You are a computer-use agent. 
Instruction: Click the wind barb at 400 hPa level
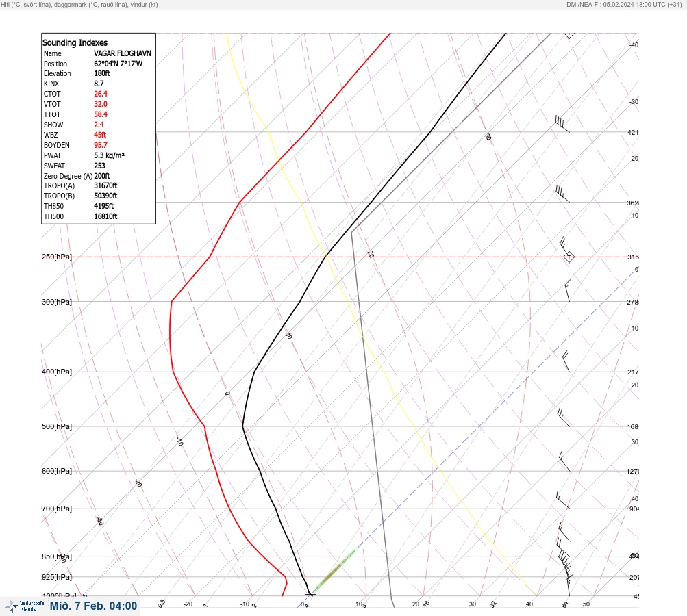[x=566, y=361]
